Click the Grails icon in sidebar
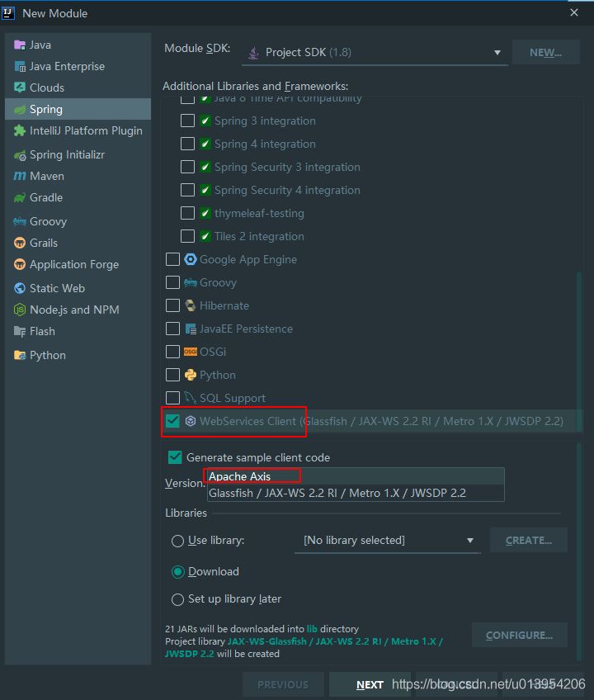 [20, 244]
